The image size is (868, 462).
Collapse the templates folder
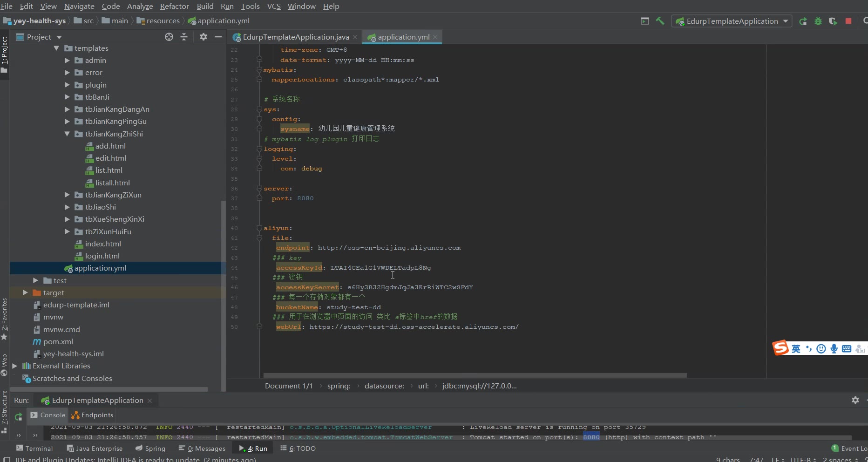(56, 48)
